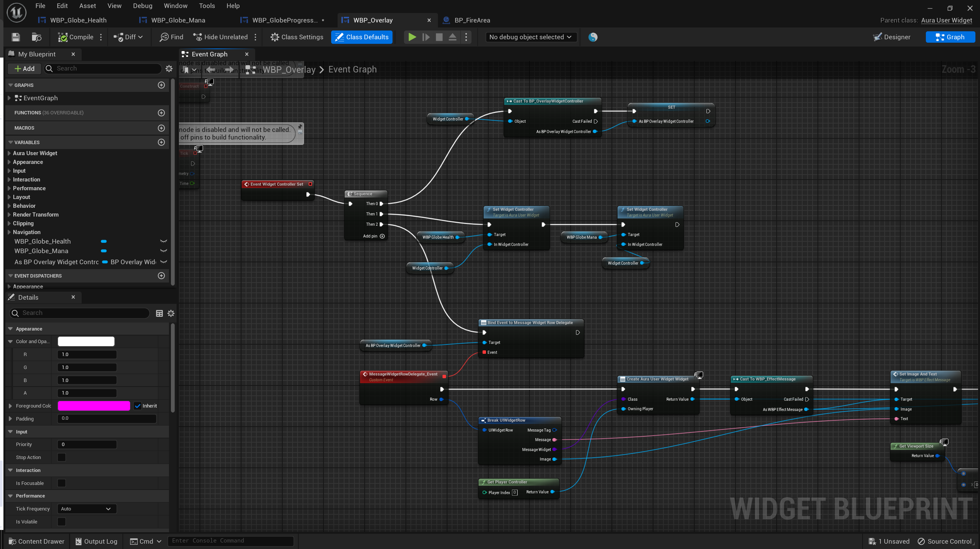Open the debug object selection dropdown
This screenshot has height=549, width=980.
[x=530, y=37]
